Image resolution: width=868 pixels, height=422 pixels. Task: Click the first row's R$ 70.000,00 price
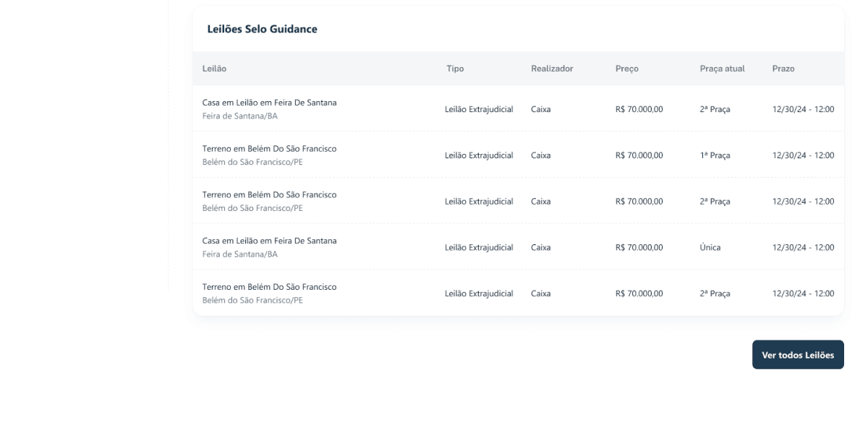639,109
